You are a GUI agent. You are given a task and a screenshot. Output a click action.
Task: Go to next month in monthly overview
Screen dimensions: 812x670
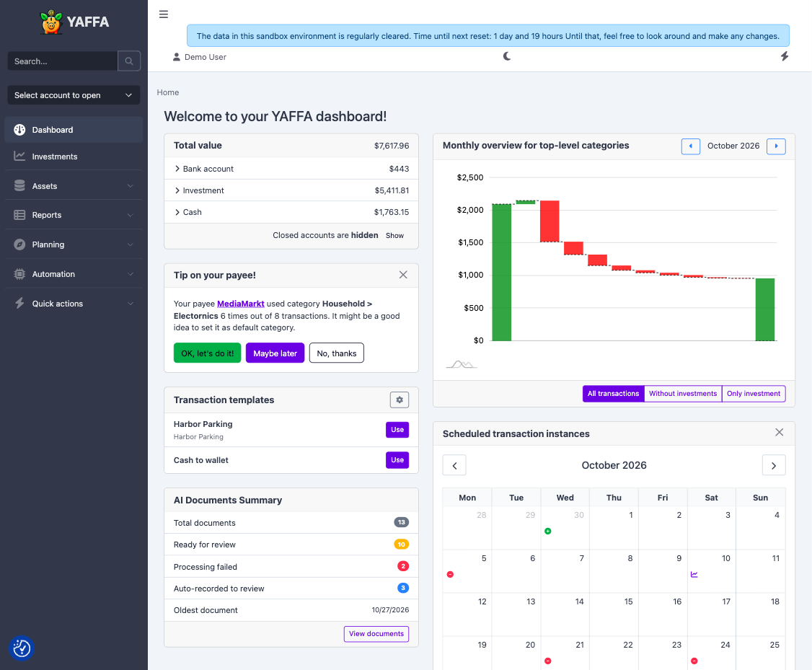pyautogui.click(x=776, y=146)
